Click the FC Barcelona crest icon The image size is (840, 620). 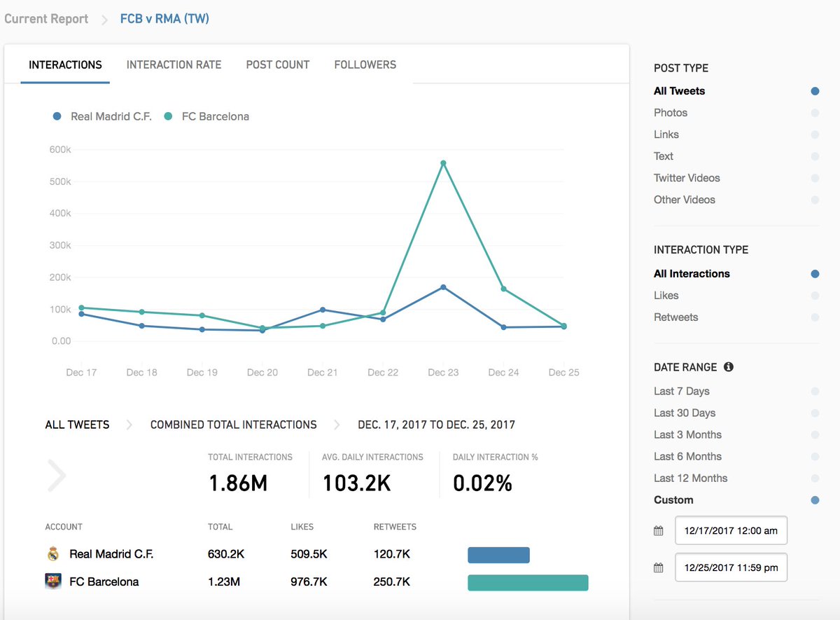click(x=53, y=581)
